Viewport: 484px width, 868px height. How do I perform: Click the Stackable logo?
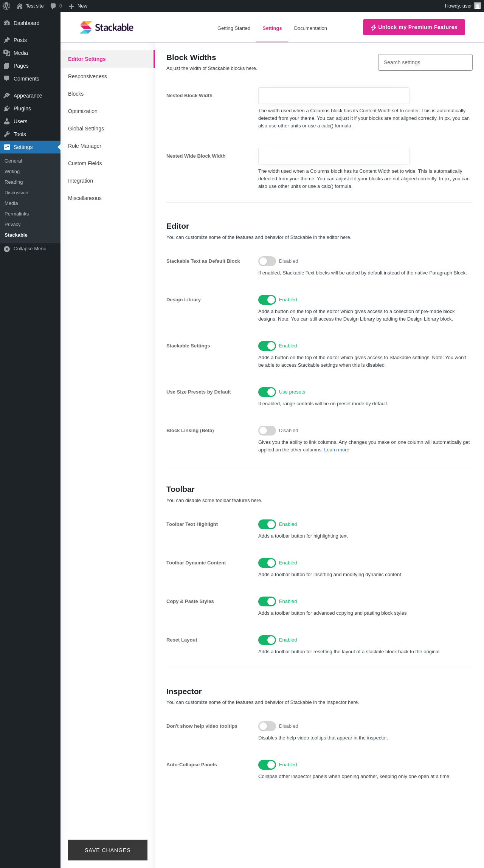pyautogui.click(x=107, y=27)
